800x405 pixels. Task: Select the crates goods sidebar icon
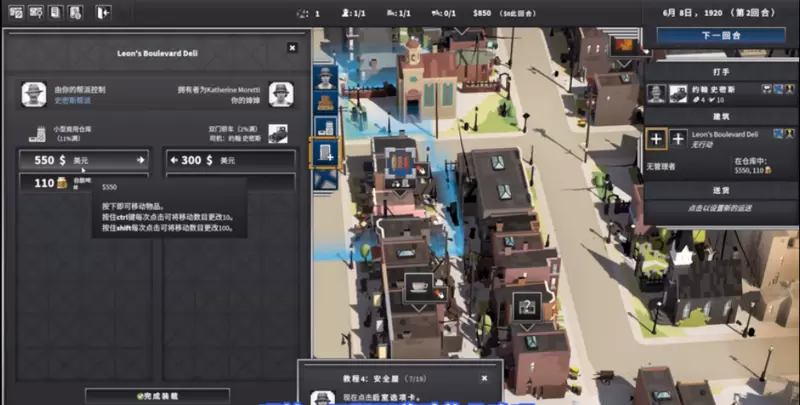(324, 102)
